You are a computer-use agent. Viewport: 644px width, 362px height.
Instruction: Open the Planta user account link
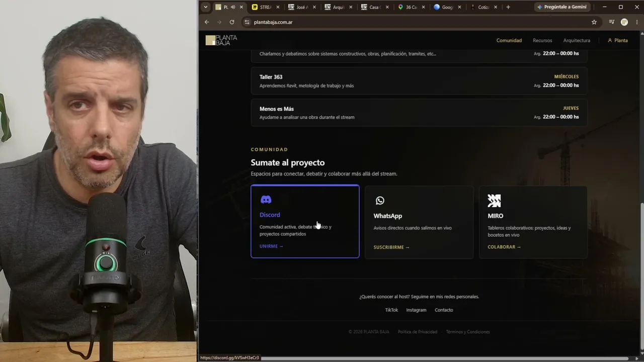tap(618, 40)
